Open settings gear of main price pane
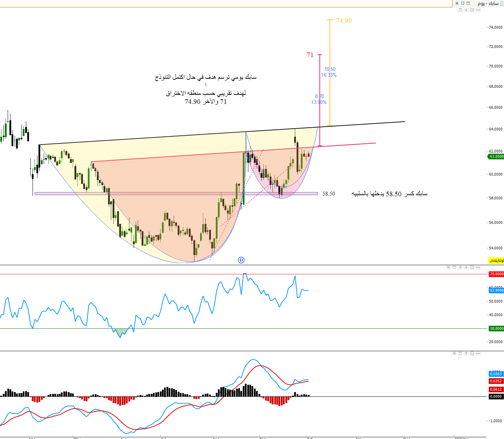This screenshot has width=504, height=439. tap(472, 10)
